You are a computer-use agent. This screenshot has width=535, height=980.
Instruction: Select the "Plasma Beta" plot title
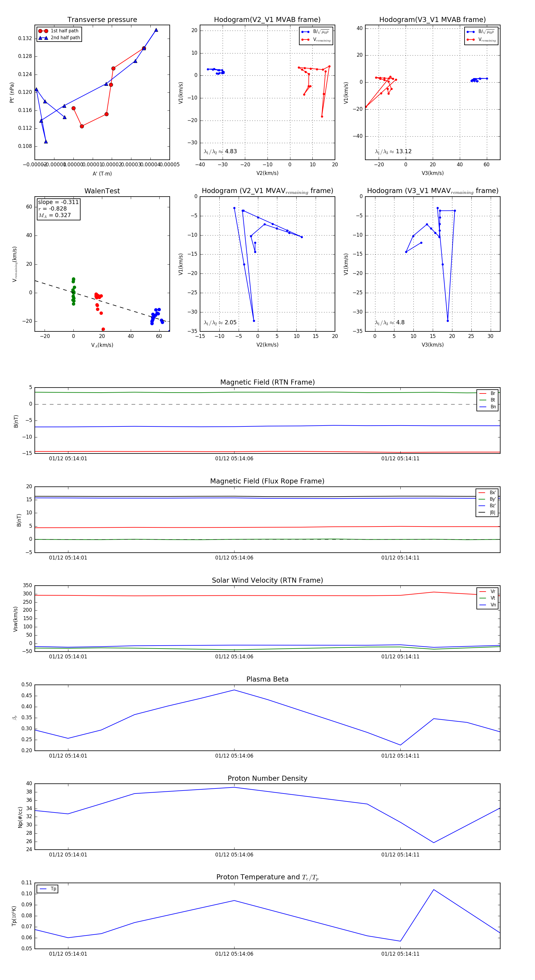tap(267, 679)
